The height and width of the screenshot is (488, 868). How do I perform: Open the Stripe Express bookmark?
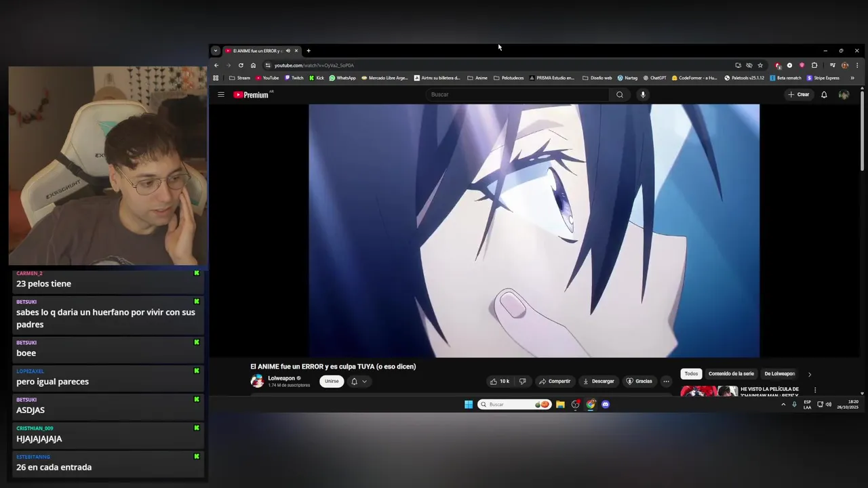823,78
